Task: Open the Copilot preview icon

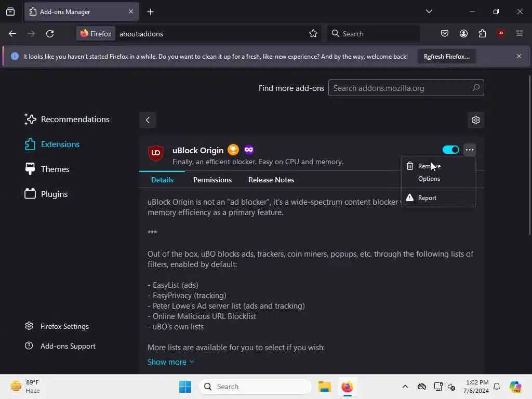Action: click(515, 387)
